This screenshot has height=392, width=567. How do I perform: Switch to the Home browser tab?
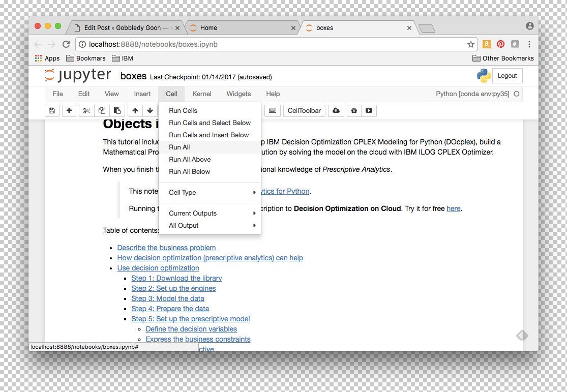tap(242, 28)
